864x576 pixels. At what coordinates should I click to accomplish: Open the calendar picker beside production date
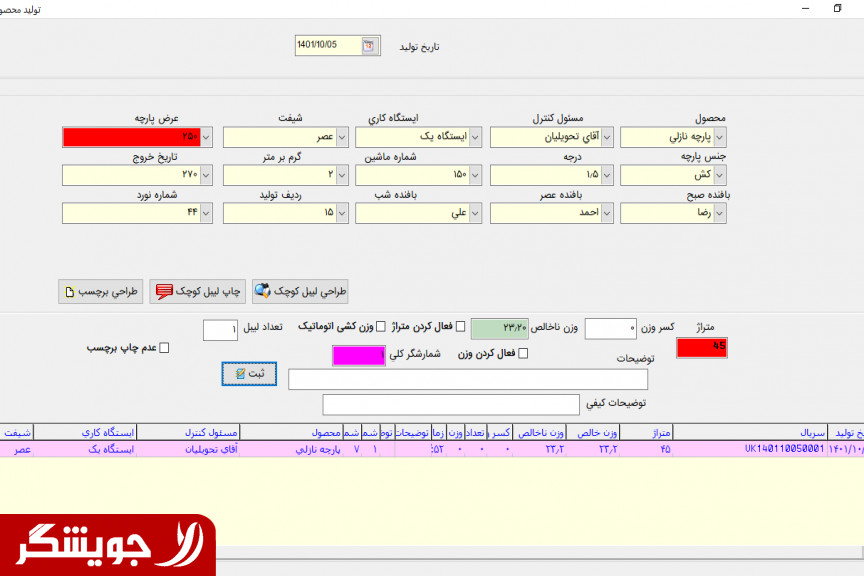pos(369,45)
